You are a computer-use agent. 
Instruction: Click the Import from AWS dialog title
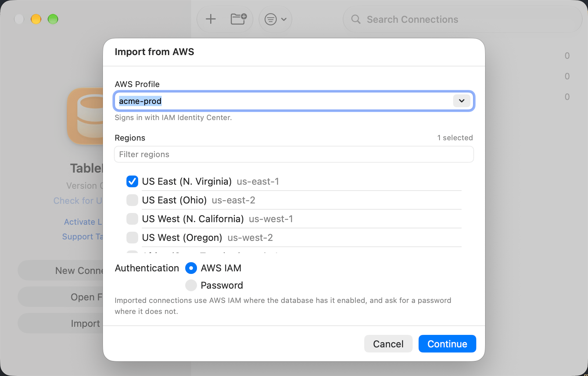(x=154, y=52)
